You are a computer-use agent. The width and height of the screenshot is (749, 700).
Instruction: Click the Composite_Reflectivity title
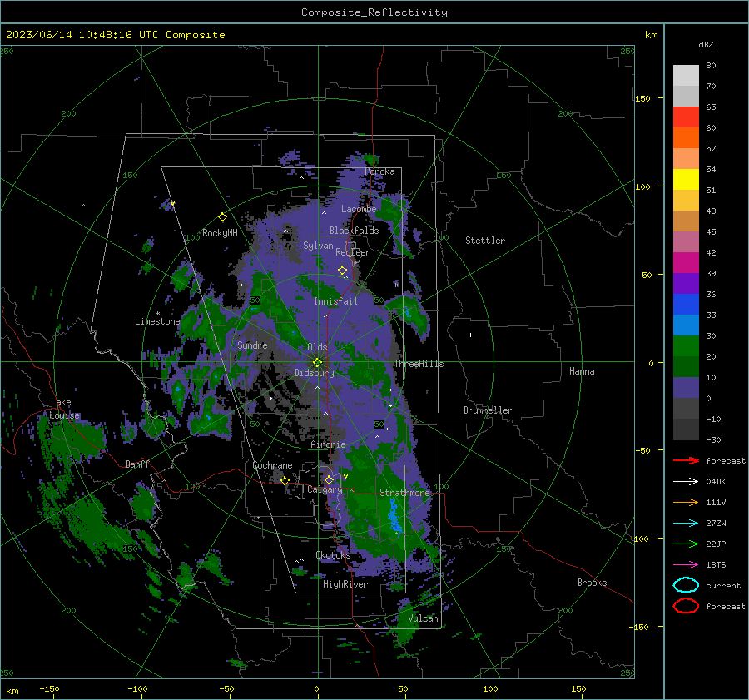tap(374, 12)
